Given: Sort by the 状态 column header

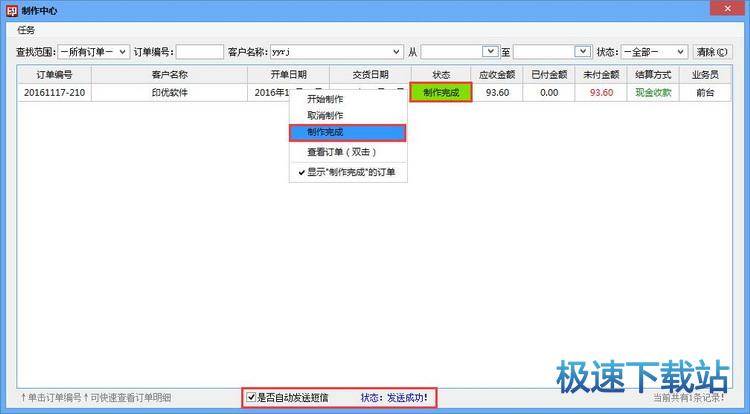Looking at the screenshot, I should (x=441, y=75).
